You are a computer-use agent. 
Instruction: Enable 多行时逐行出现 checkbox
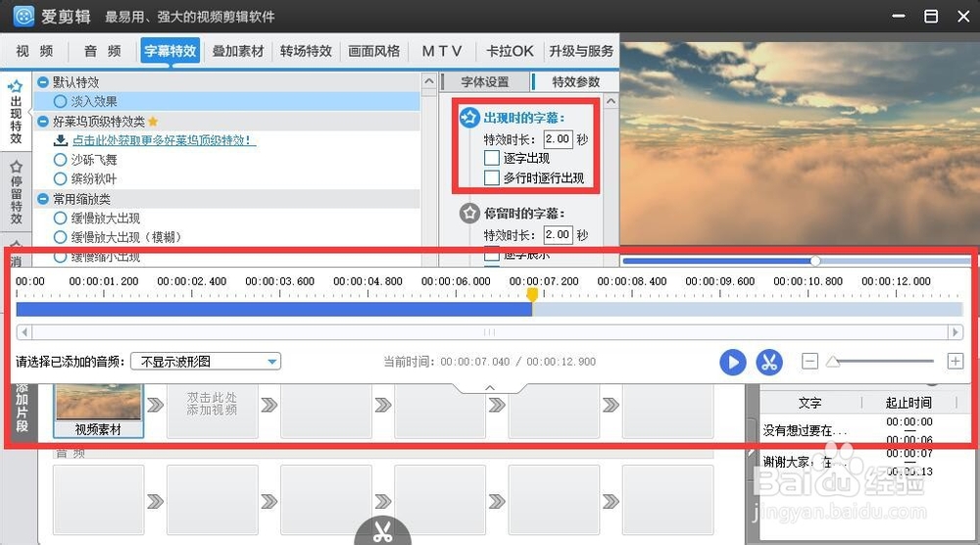pos(492,178)
